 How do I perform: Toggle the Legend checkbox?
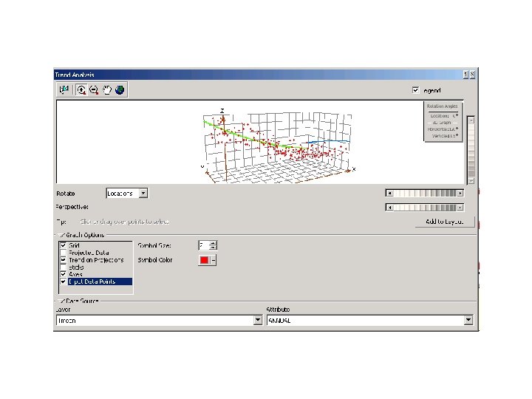tap(415, 90)
